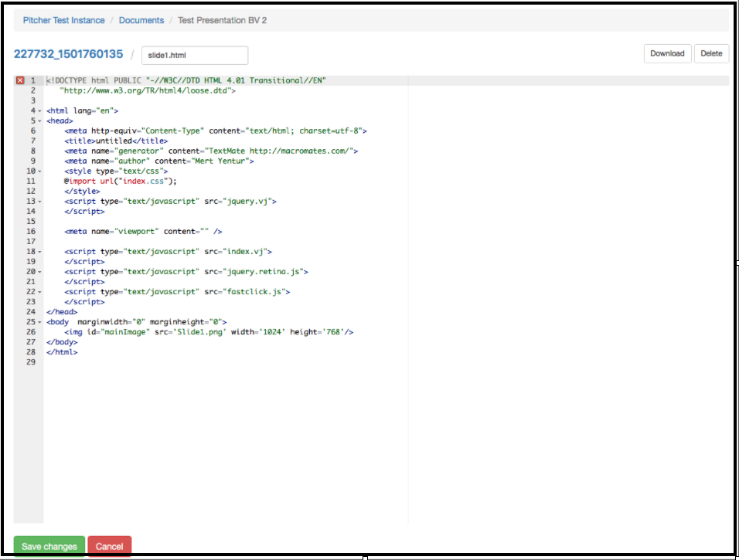Place cursor in the mainImage img tag line

(x=209, y=331)
